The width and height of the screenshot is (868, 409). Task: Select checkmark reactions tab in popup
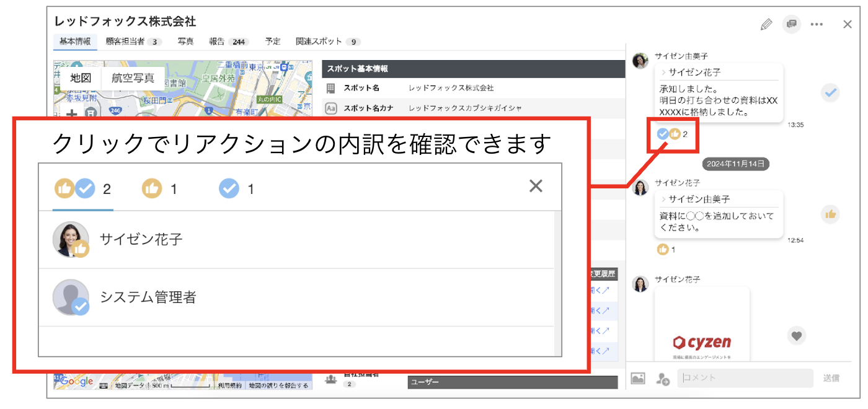click(237, 188)
